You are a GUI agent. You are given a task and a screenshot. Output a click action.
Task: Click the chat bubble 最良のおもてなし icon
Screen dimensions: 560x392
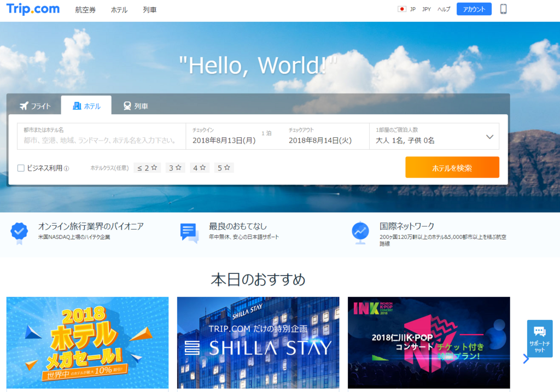tap(189, 233)
